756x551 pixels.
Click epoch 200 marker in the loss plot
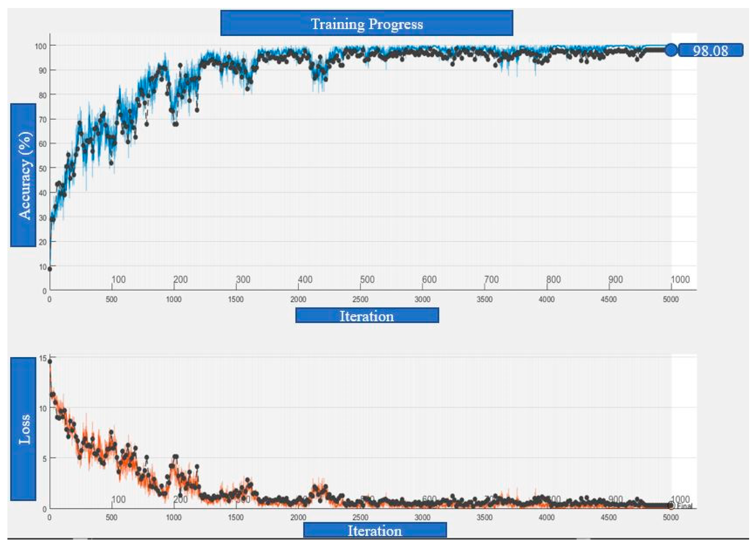pyautogui.click(x=180, y=499)
